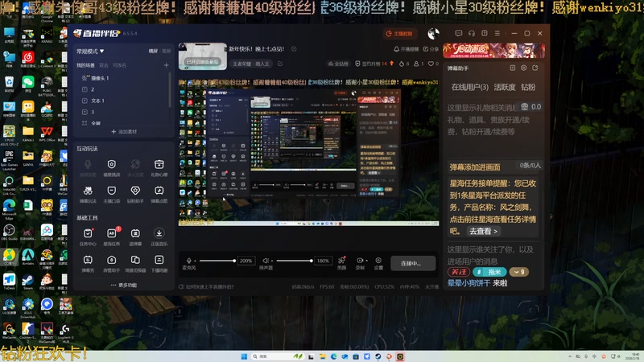Click the 180% speaker volume field
Viewport: 644px width, 362px height.
click(x=323, y=261)
